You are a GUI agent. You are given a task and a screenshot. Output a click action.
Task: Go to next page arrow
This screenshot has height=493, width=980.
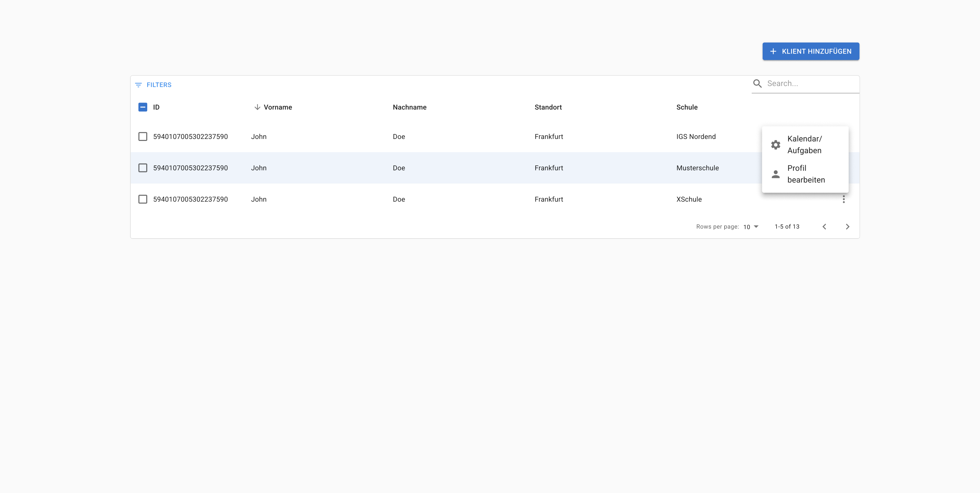tap(847, 227)
